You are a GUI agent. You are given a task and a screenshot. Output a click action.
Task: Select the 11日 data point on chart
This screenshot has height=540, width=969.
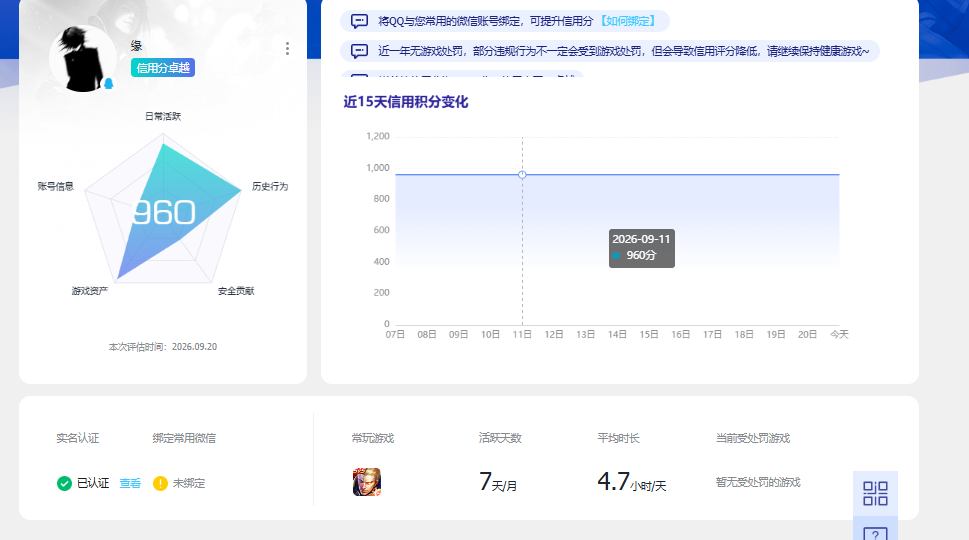click(522, 175)
